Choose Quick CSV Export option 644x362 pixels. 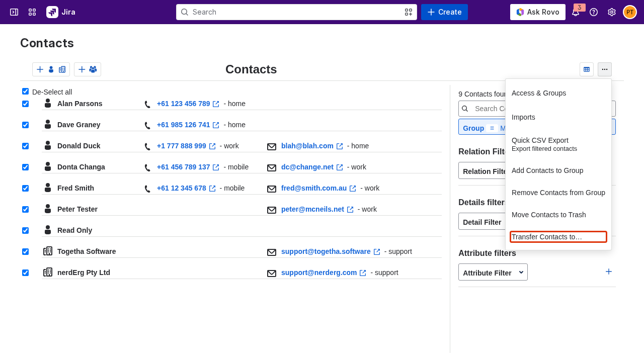(x=558, y=144)
